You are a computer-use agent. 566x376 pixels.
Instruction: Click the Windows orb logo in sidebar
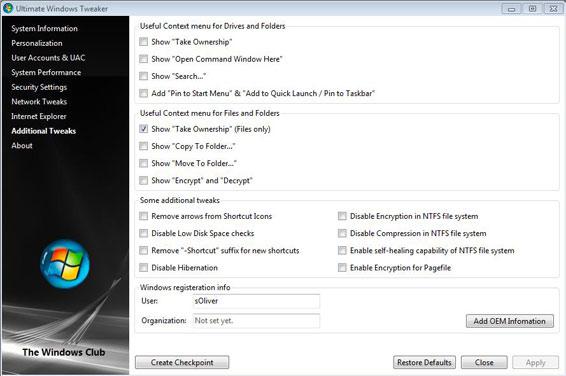(x=65, y=264)
